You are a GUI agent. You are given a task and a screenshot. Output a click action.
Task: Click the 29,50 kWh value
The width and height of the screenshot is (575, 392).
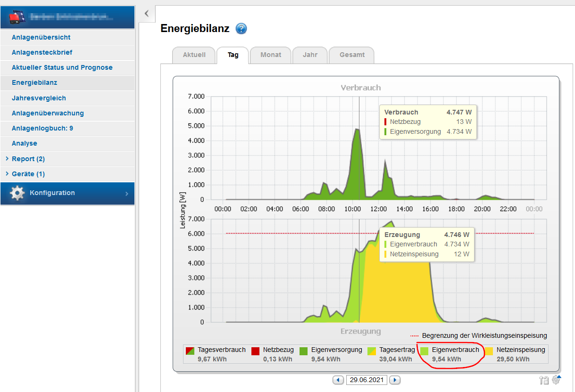(513, 359)
